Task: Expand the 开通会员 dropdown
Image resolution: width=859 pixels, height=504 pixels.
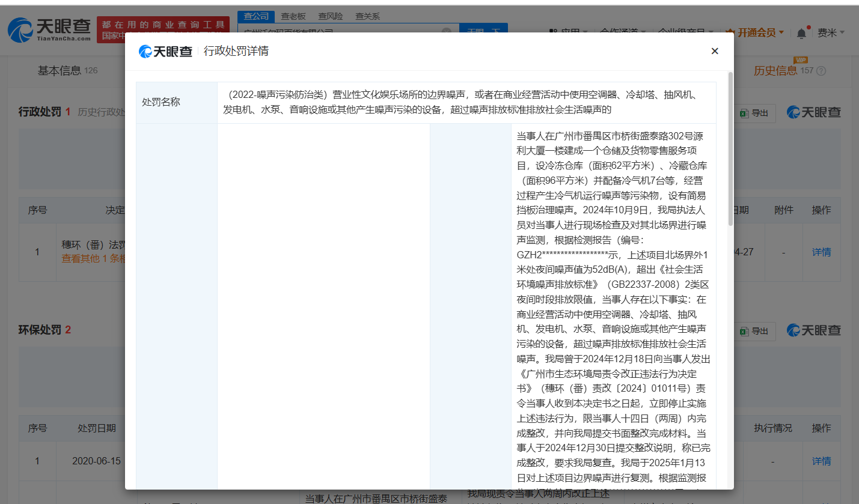Action: tap(755, 32)
